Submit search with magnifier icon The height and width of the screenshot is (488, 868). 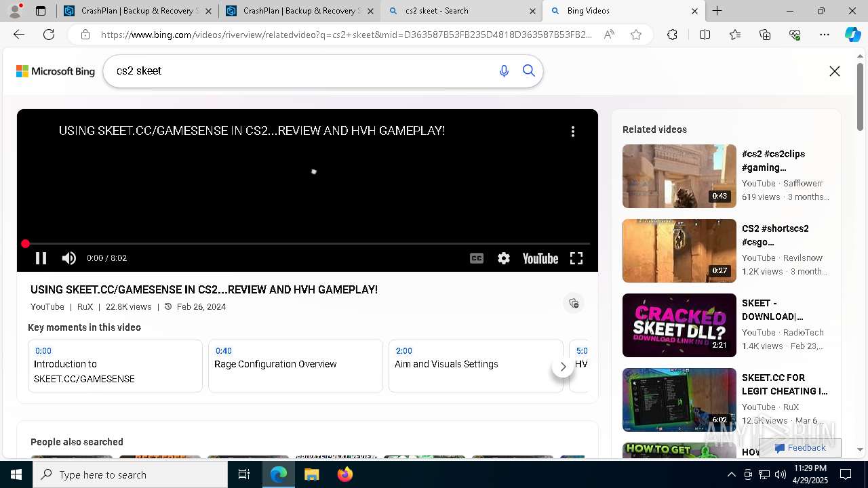pos(529,71)
